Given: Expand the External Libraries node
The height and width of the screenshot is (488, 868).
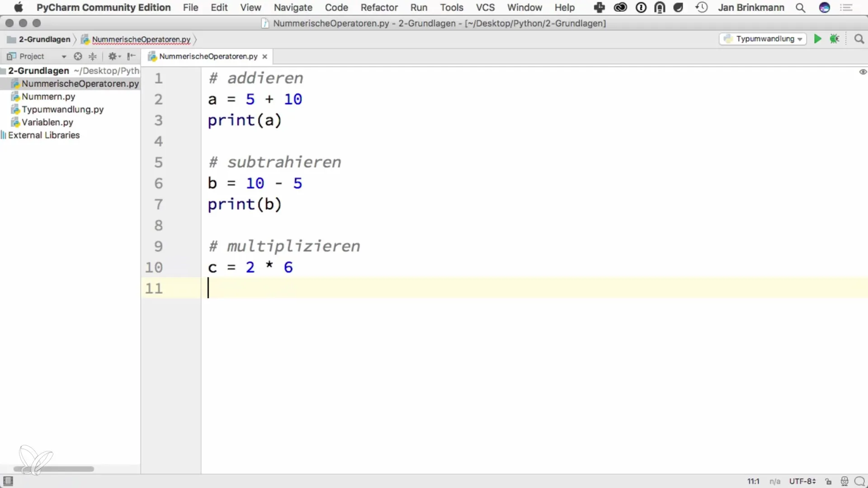Looking at the screenshot, I should click(x=44, y=135).
